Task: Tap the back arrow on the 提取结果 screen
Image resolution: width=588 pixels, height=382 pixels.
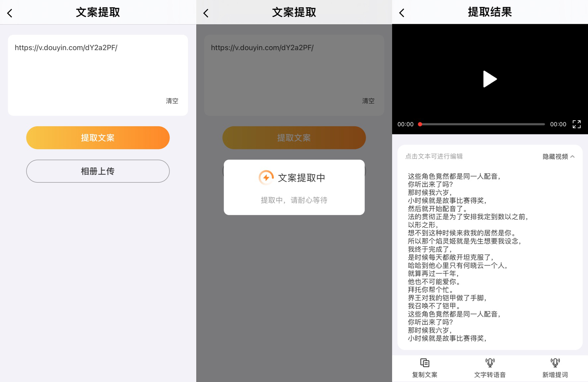Action: (401, 12)
